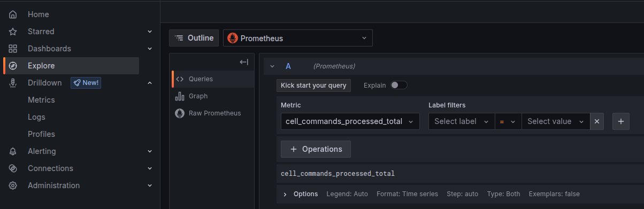Image resolution: width=644 pixels, height=209 pixels.
Task: Open Drilldown Profiles
Action: point(41,134)
